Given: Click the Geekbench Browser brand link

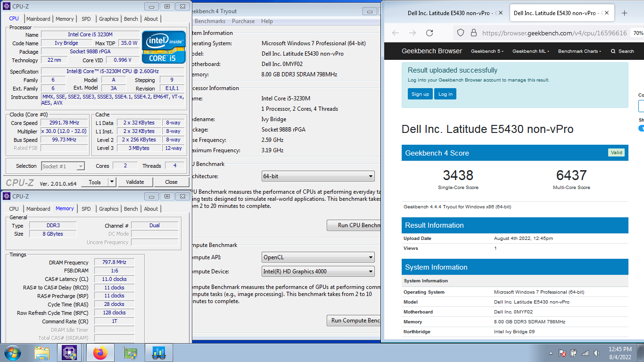Looking at the screenshot, I should [432, 51].
